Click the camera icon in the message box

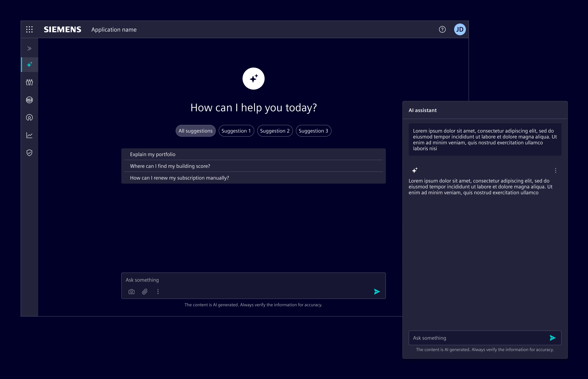[131, 292]
